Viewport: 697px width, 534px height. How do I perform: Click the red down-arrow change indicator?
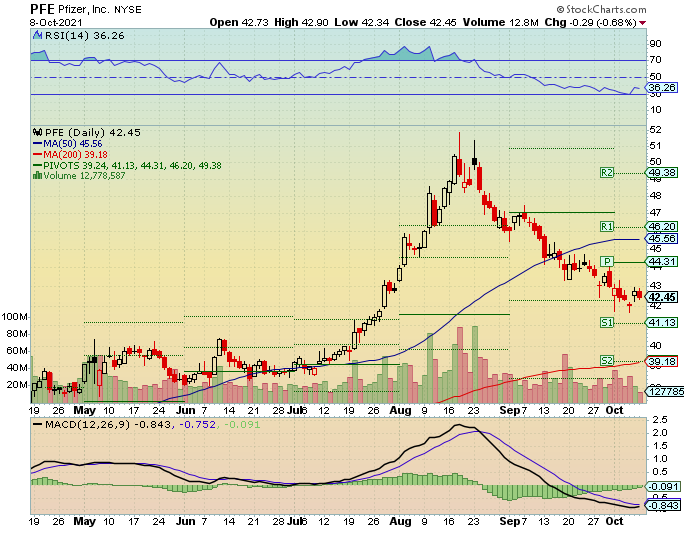[643, 23]
